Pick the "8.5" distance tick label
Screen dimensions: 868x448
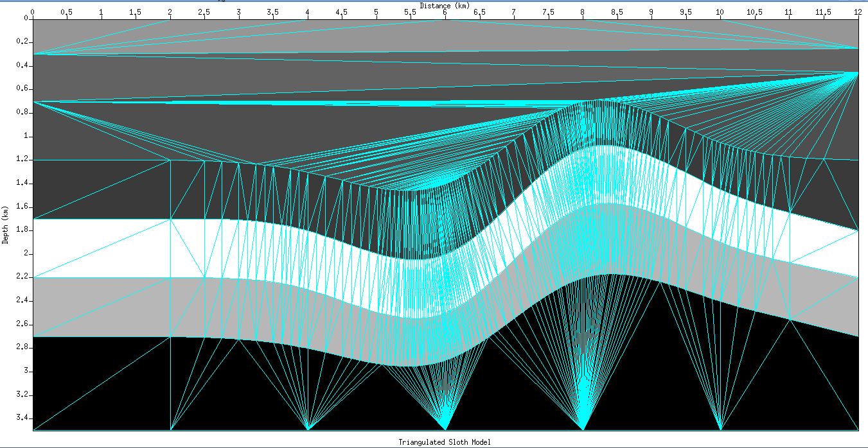(617, 12)
